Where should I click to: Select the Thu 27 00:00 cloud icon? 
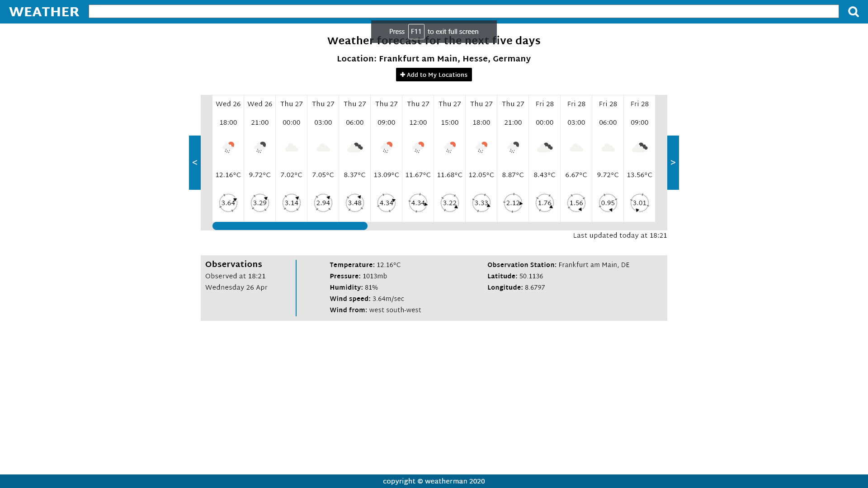pos(292,148)
